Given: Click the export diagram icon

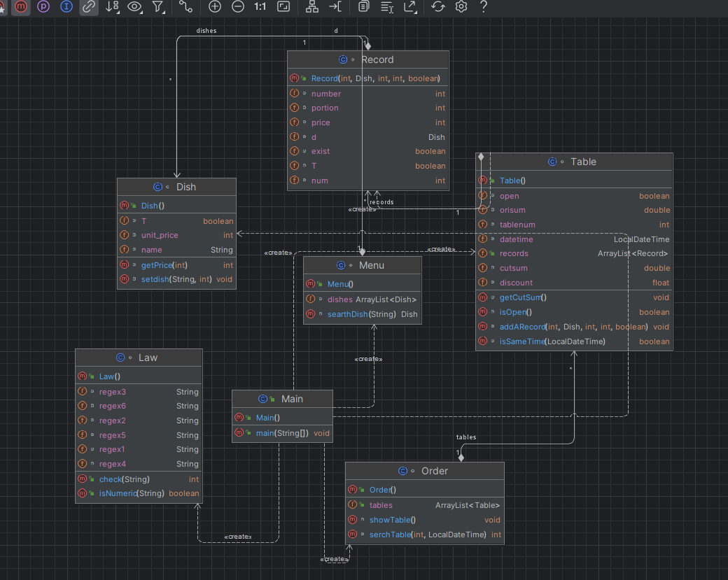Looking at the screenshot, I should tap(410, 7).
